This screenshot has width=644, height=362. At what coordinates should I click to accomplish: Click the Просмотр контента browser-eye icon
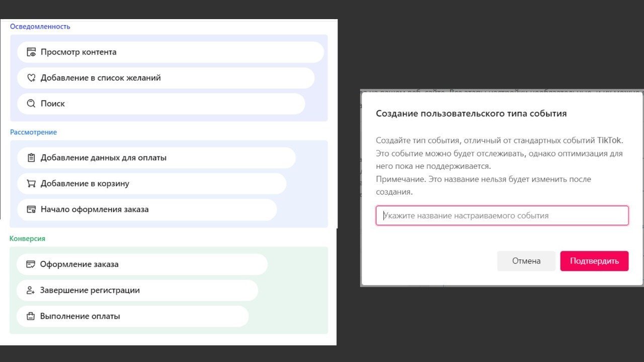(x=31, y=52)
